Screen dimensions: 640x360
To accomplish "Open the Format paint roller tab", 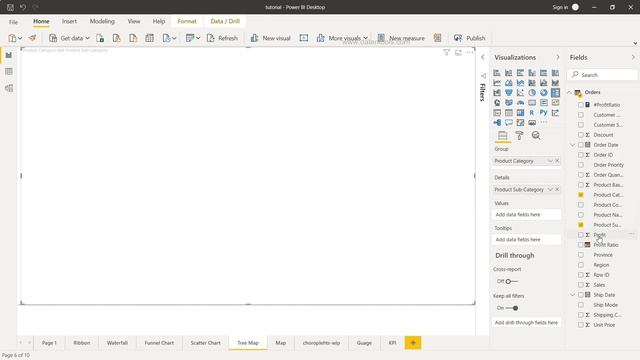I will point(519,136).
